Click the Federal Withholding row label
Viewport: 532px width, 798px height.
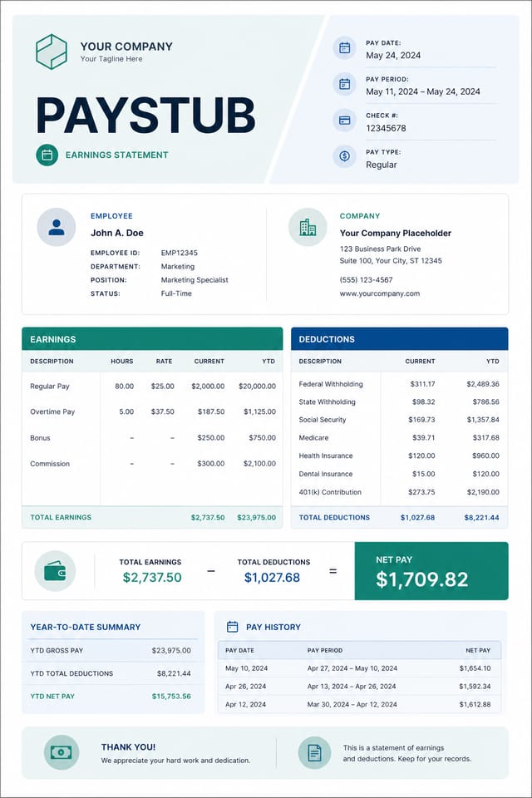pyautogui.click(x=331, y=384)
